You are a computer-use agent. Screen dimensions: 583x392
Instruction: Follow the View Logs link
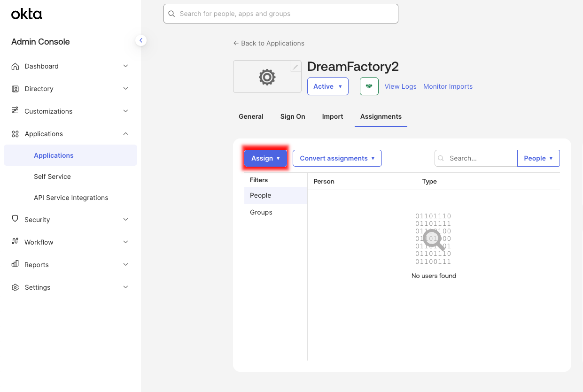(400, 86)
